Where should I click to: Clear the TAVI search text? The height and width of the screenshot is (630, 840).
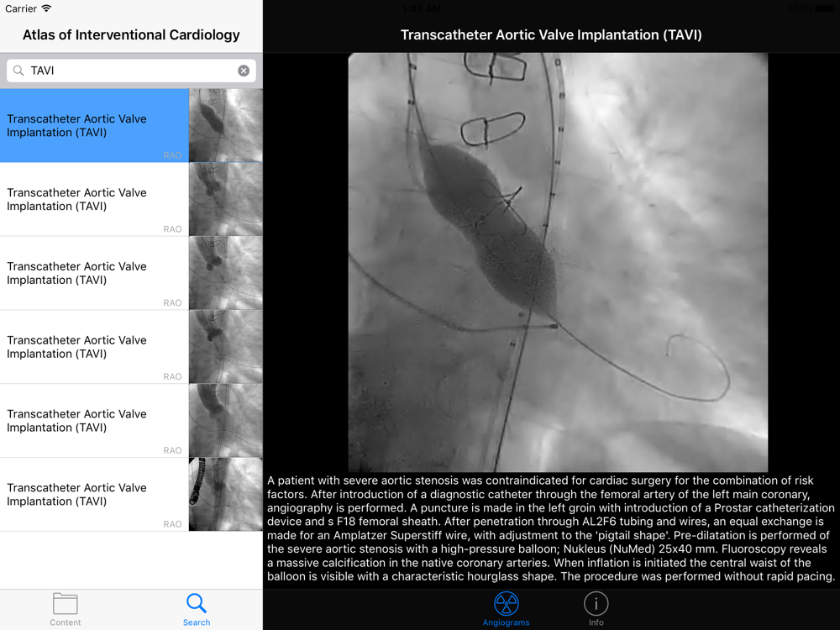[244, 71]
